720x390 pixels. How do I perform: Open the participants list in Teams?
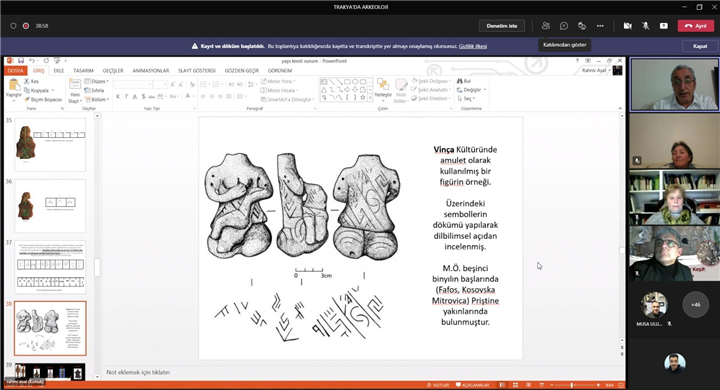(546, 26)
